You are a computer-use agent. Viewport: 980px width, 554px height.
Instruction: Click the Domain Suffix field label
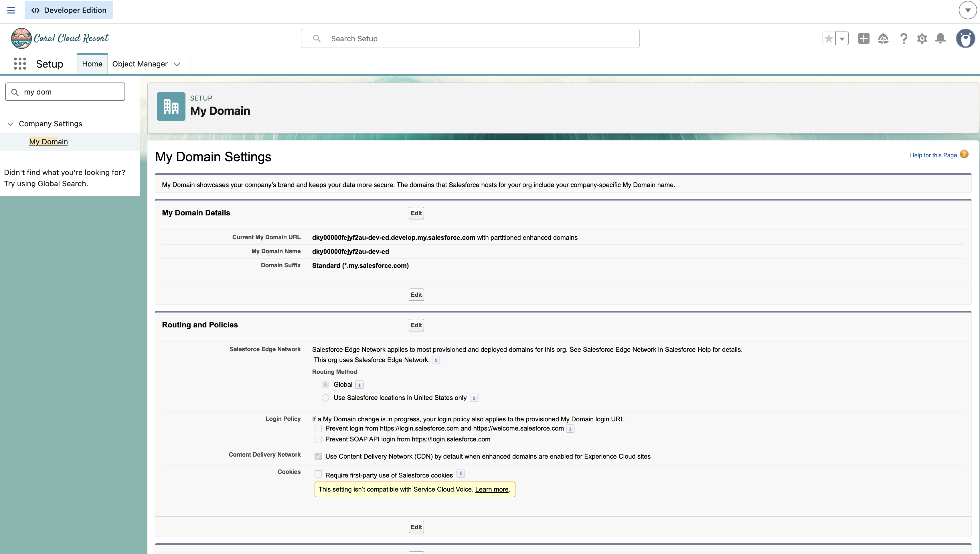click(x=280, y=265)
